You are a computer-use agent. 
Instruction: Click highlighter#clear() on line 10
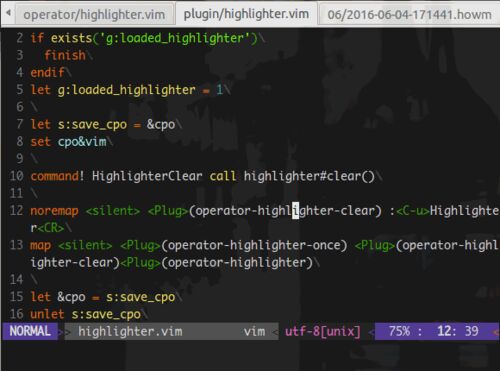309,176
